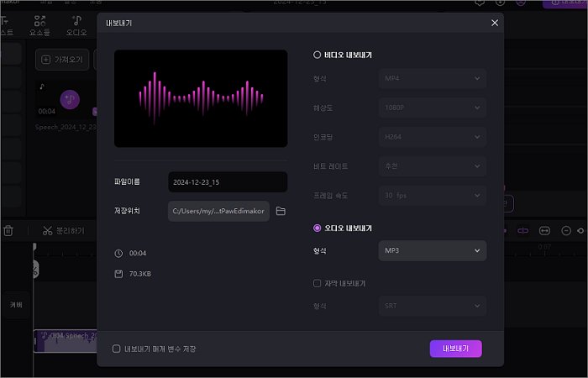Image resolution: width=588 pixels, height=378 pixels.
Task: Select the 비디오 내보내기 radio option
Action: click(x=317, y=55)
